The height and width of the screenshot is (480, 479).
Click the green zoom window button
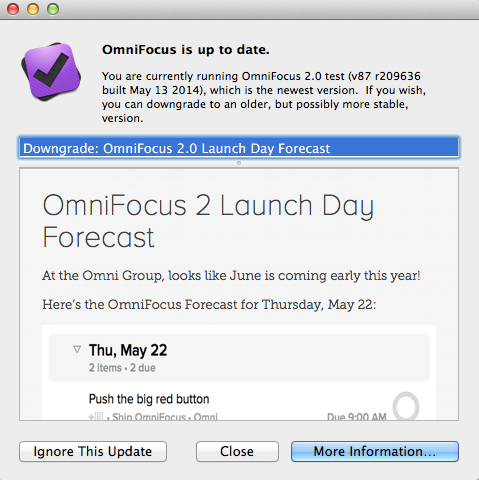click(x=53, y=9)
